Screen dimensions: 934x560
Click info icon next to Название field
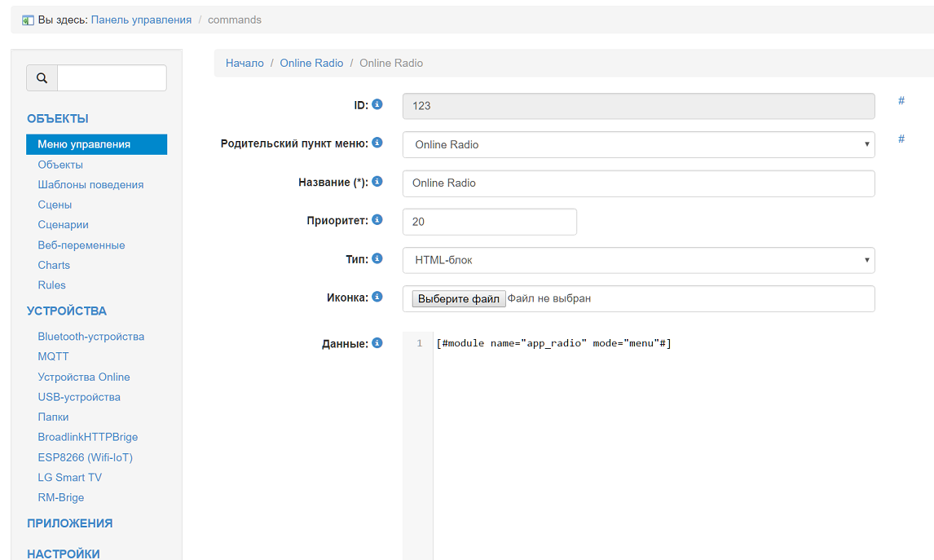[377, 182]
